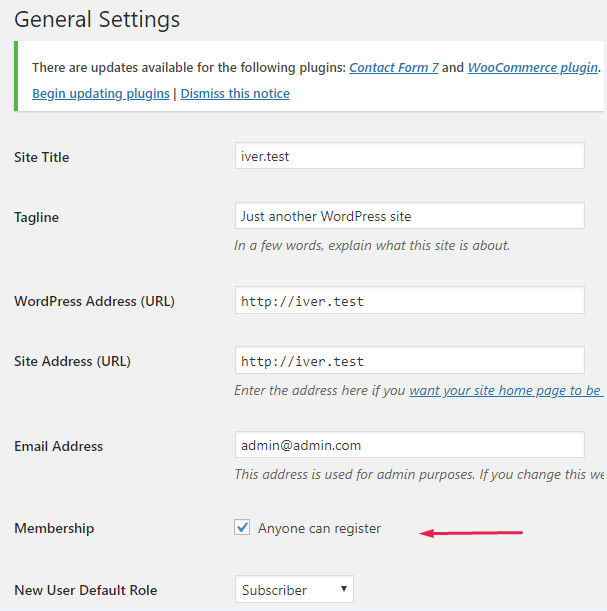Dismiss this notice about plugin updates
This screenshot has width=607, height=611.
click(235, 94)
